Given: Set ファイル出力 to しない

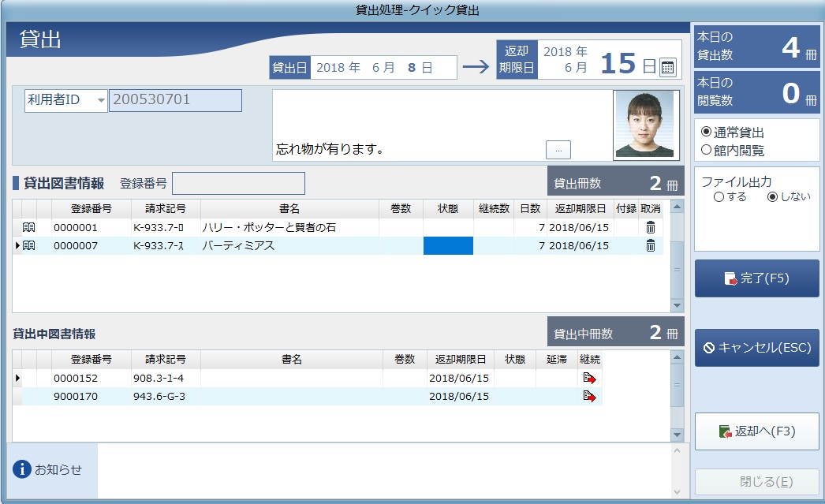Looking at the screenshot, I should [772, 196].
